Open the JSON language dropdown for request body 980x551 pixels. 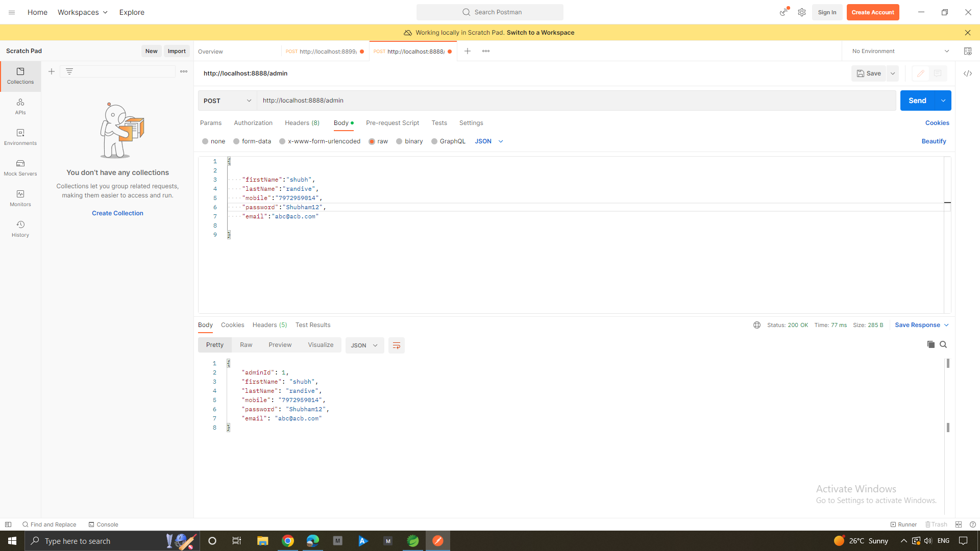click(488, 141)
